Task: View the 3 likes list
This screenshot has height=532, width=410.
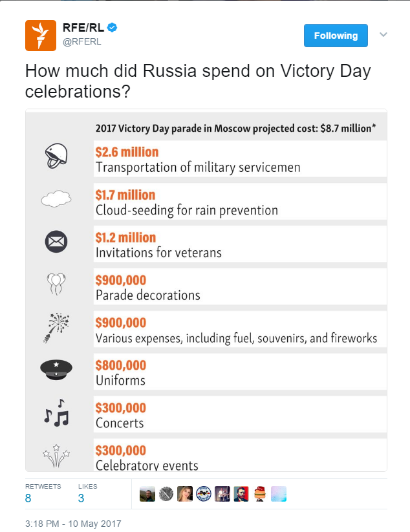Action: point(81,498)
